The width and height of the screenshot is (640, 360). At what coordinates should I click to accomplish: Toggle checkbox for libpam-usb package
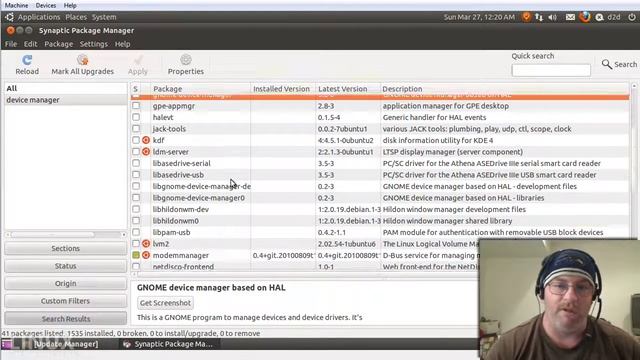[136, 232]
